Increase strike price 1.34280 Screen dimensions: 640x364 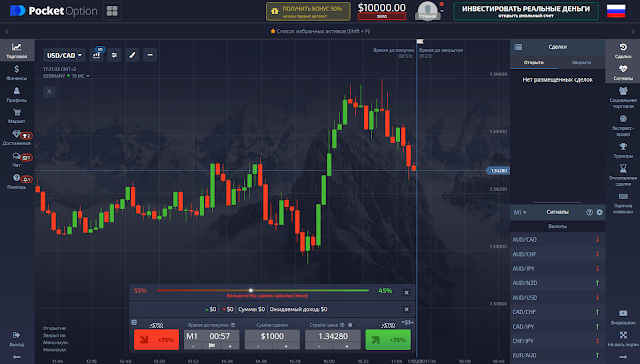(347, 346)
